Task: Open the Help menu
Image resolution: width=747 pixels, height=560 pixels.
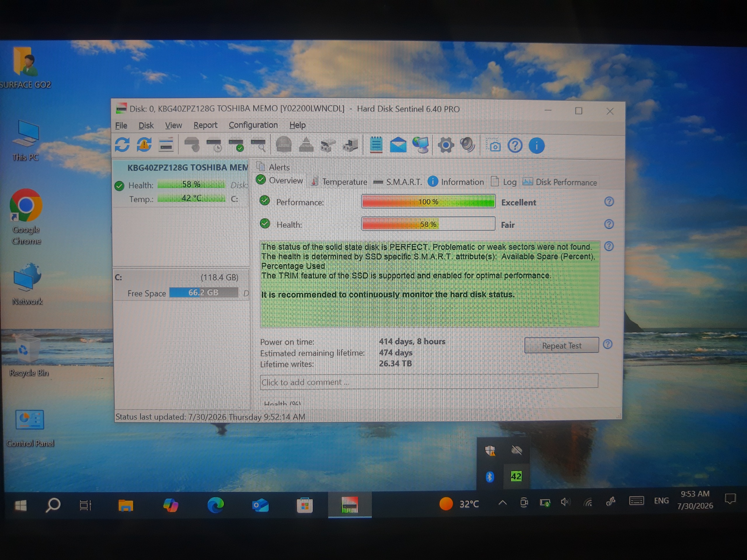Action: click(x=297, y=125)
